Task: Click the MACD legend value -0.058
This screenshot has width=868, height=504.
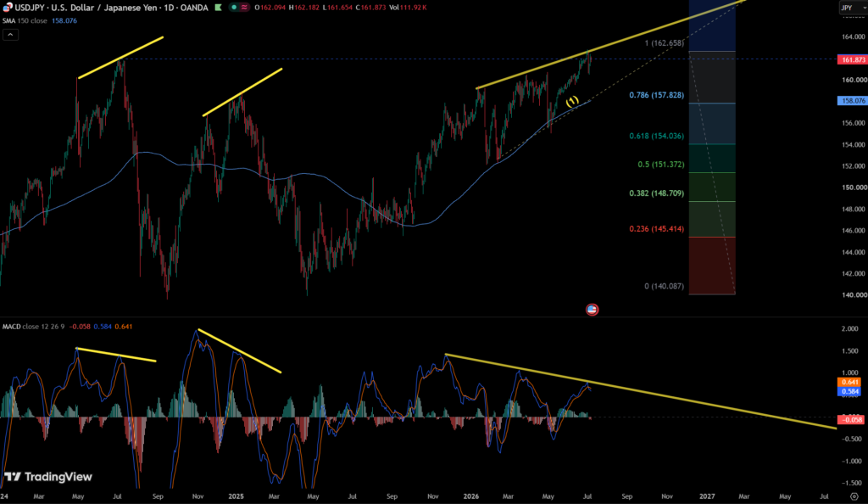Action: (x=80, y=326)
